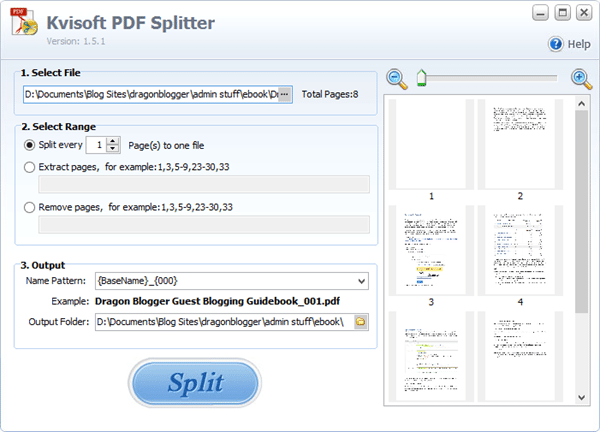Close the Kvisoft PDF Splitter window
The height and width of the screenshot is (432, 600).
pos(584,13)
